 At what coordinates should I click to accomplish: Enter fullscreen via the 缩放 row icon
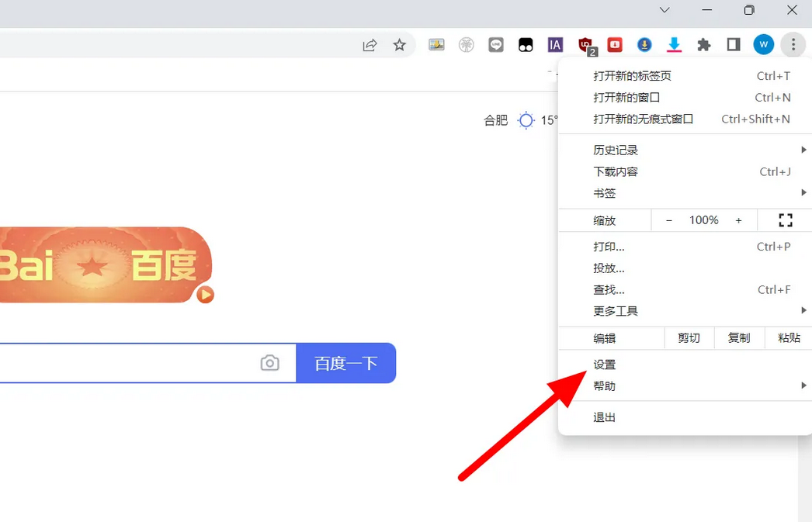point(784,220)
